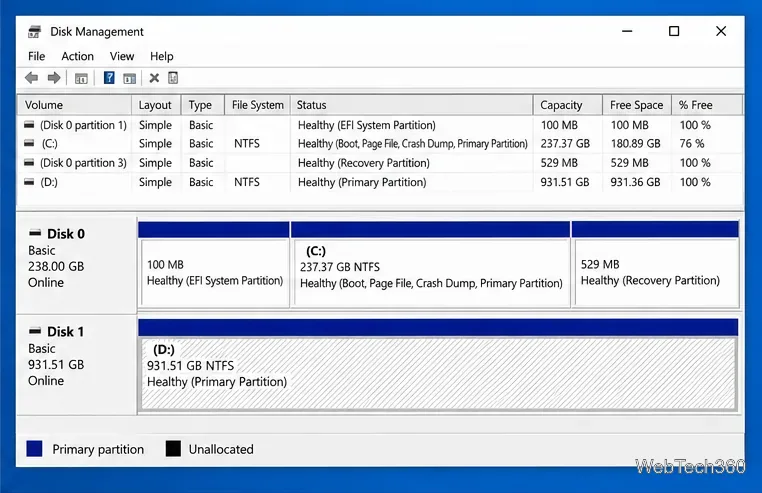
Task: Select the 100 MB EFI System Partition block
Action: 214,264
